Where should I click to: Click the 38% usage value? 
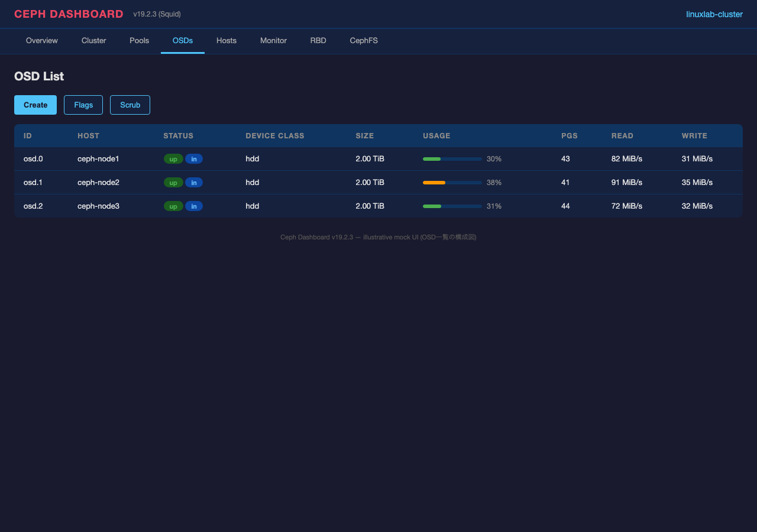click(494, 183)
